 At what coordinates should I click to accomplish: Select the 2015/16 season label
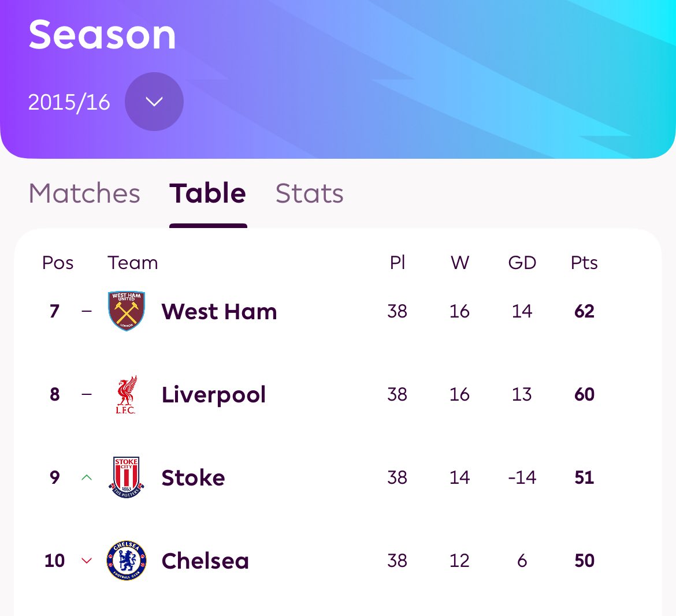(x=69, y=103)
